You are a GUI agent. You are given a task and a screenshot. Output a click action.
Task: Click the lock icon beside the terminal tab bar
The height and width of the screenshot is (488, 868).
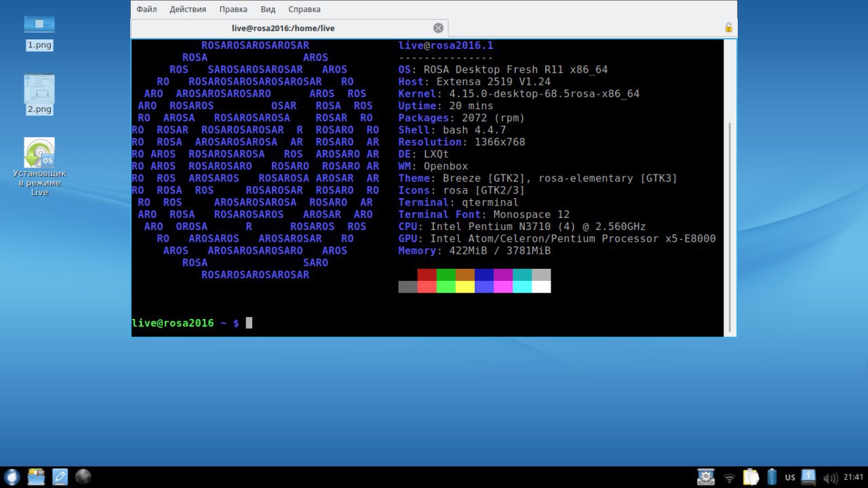coord(729,28)
